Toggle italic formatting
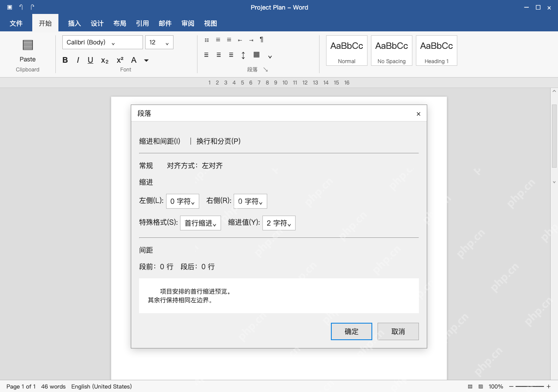This screenshot has height=392, width=558. point(78,60)
